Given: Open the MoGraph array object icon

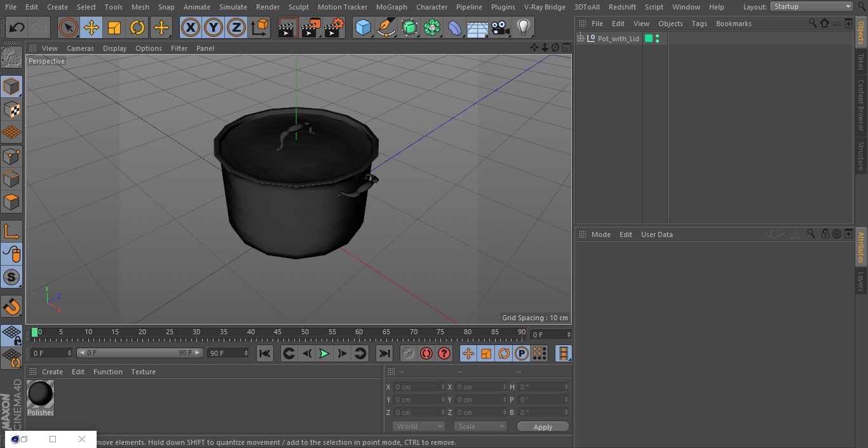Looking at the screenshot, I should (x=432, y=28).
